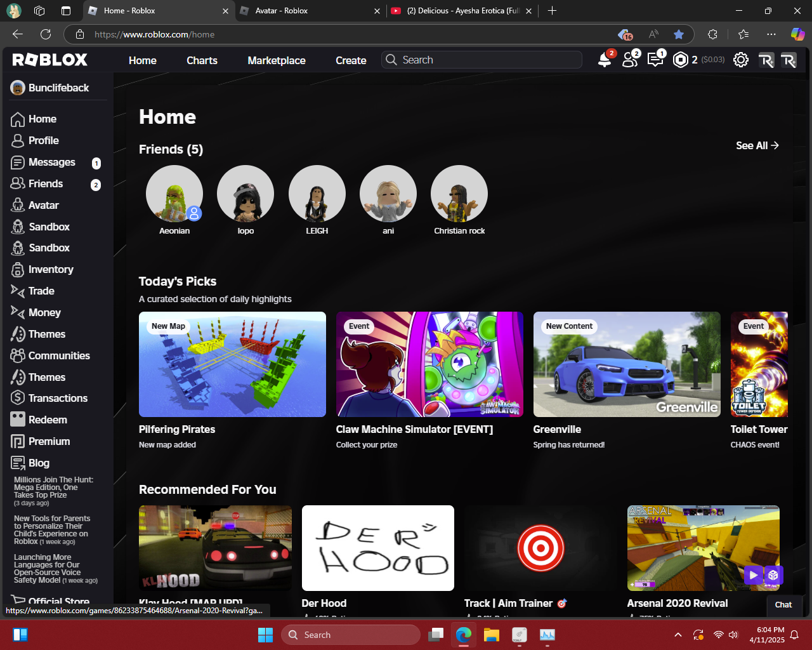Open the messages icon in the header
812x650 pixels.
(655, 60)
